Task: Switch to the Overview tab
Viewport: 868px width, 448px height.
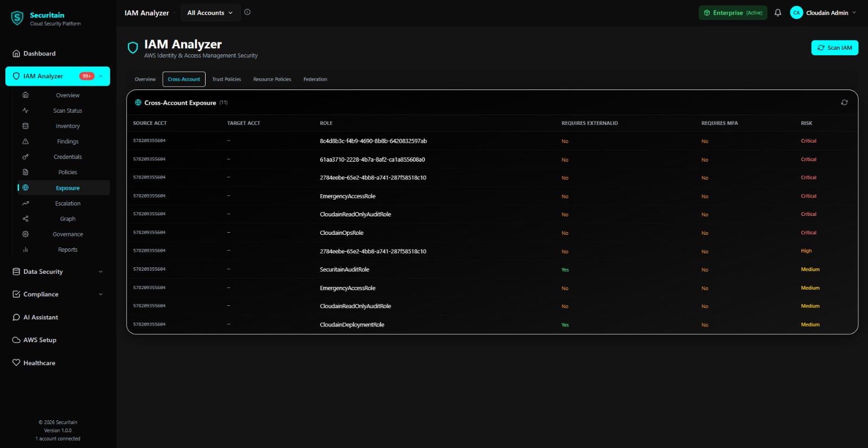Action: [145, 79]
